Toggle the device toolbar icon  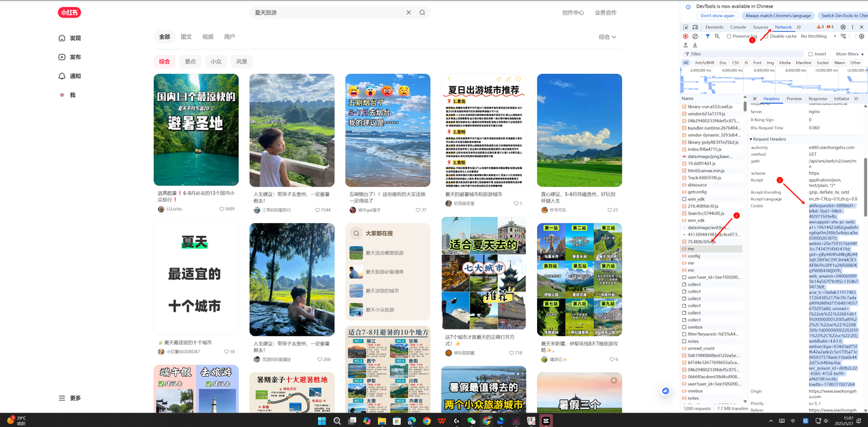(x=695, y=27)
